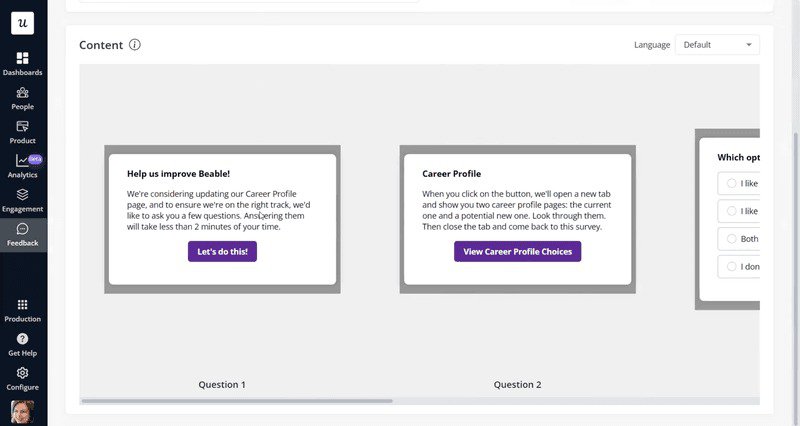The width and height of the screenshot is (800, 426).
Task: Select the Question 1 survey card
Action: (222, 219)
